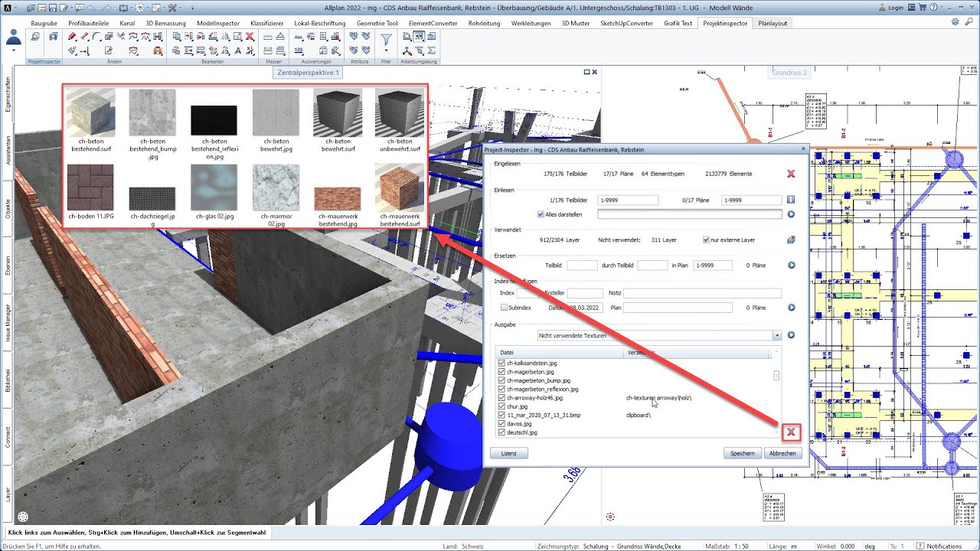Run the Index hinzufügen action arrow
This screenshot has height=551, width=980.
792,308
